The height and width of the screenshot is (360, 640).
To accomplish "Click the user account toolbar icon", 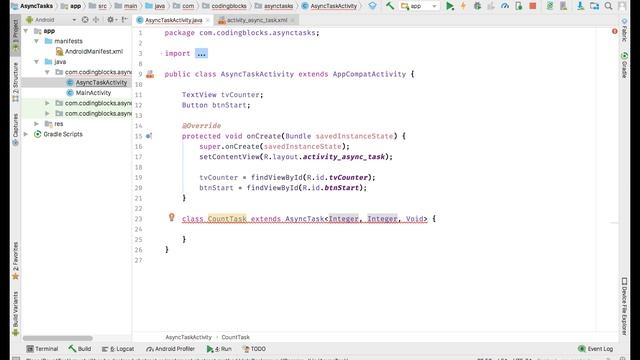I will 622,6.
